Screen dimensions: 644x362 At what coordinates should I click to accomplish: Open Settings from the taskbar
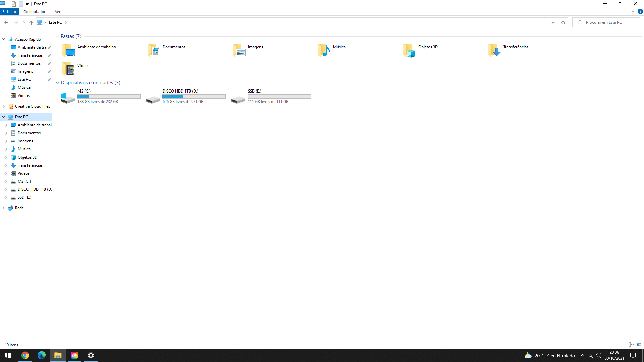click(x=91, y=355)
